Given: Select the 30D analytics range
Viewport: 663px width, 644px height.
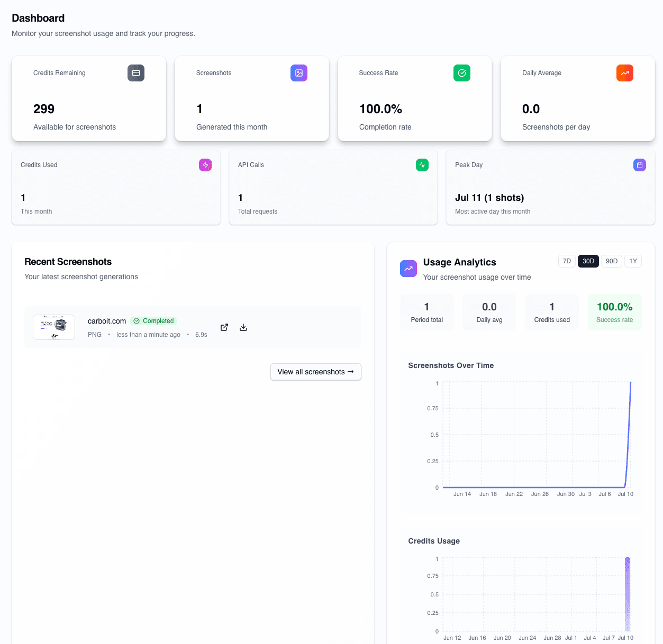Looking at the screenshot, I should tap(588, 261).
